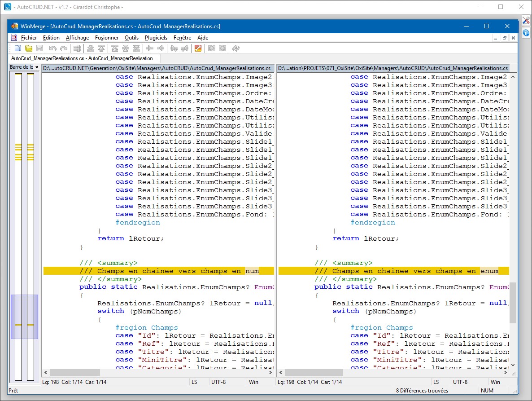The image size is (532, 401).
Task: Click Copy left and advance icon
Action: point(185,48)
